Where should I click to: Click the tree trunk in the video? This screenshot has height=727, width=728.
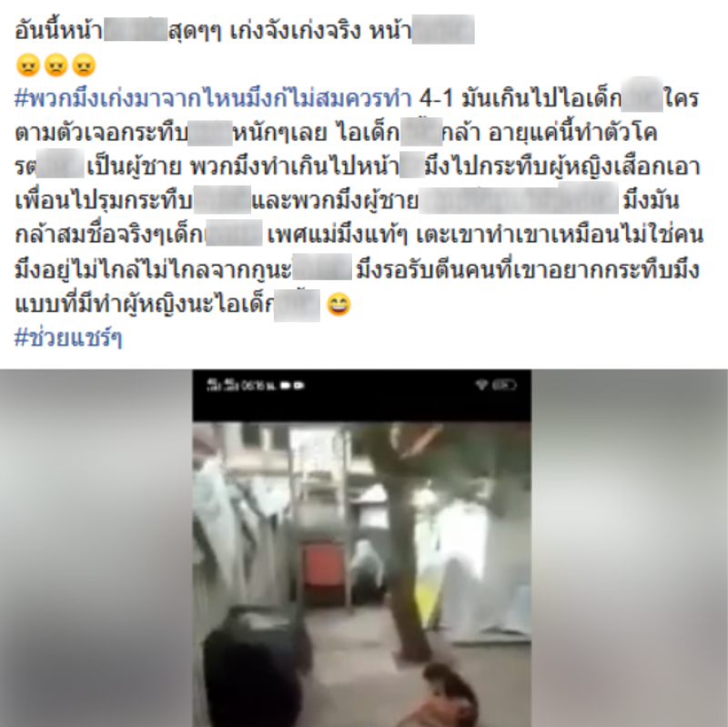405,557
